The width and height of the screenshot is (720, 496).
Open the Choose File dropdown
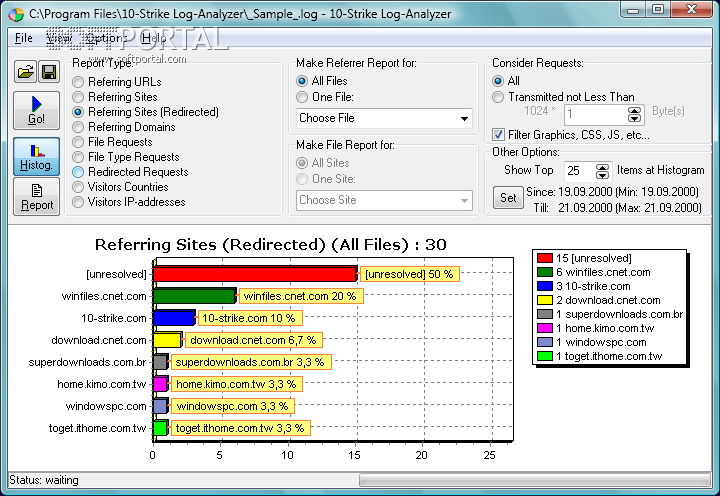(384, 118)
